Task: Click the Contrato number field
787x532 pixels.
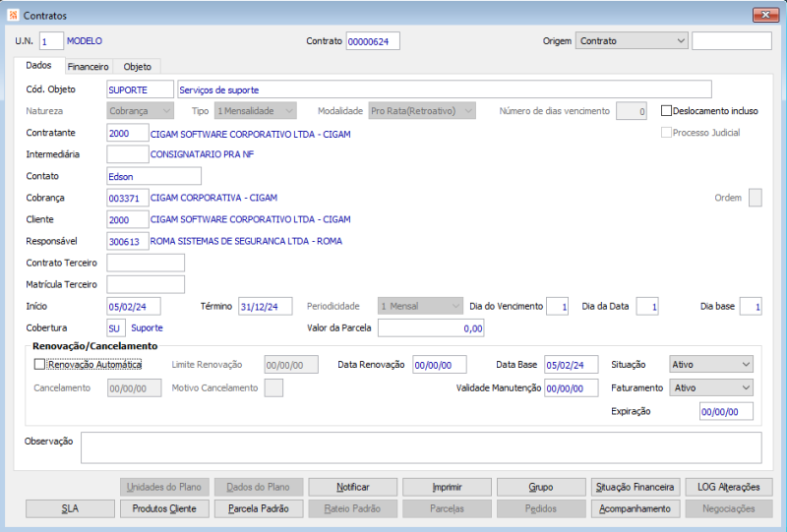Action: 373,41
